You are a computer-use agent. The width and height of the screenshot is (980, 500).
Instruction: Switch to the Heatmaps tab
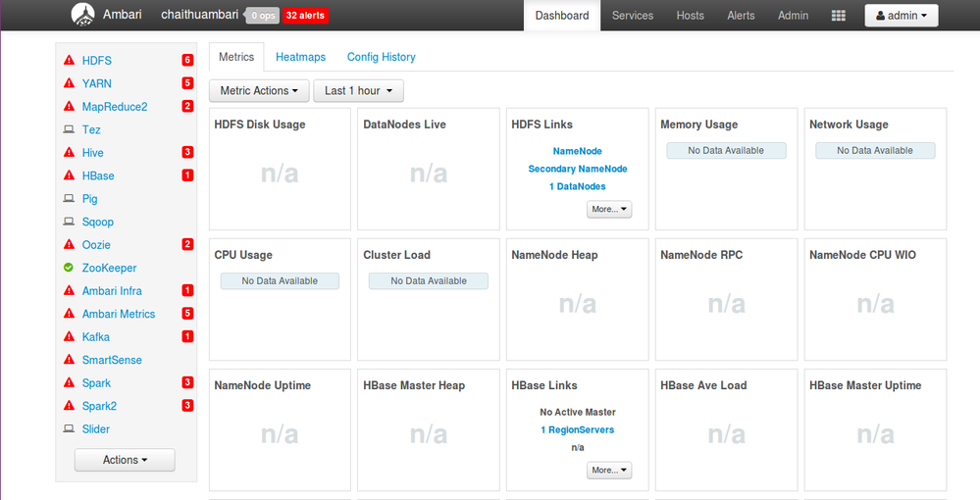[x=300, y=57]
